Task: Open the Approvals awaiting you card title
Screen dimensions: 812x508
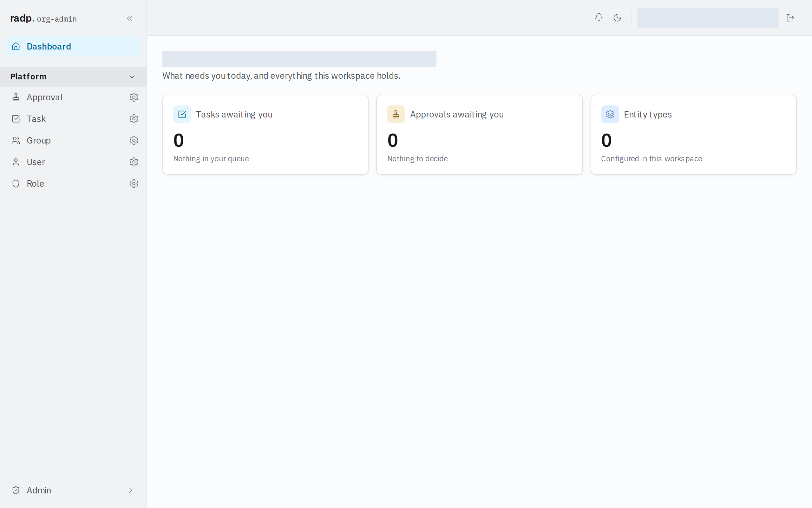Action: (x=457, y=114)
